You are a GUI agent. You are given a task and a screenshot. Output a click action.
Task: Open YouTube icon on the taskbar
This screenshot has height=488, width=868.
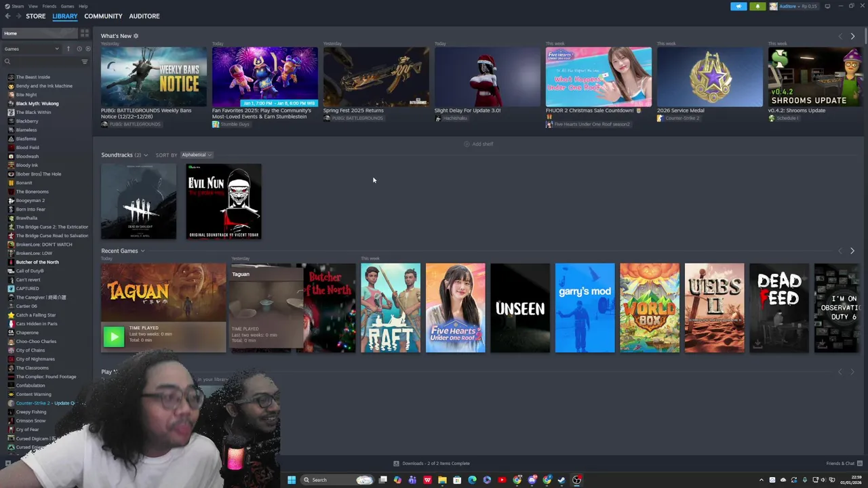coord(502,480)
